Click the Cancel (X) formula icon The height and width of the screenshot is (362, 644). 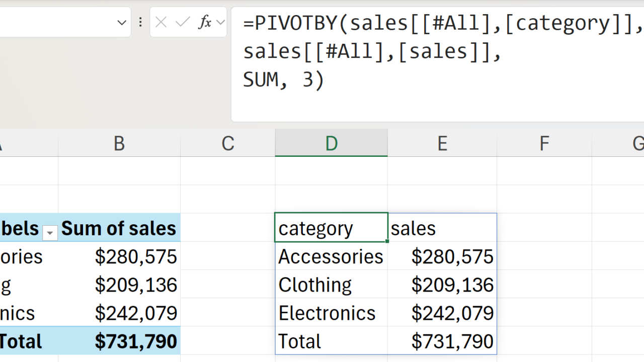pyautogui.click(x=161, y=22)
